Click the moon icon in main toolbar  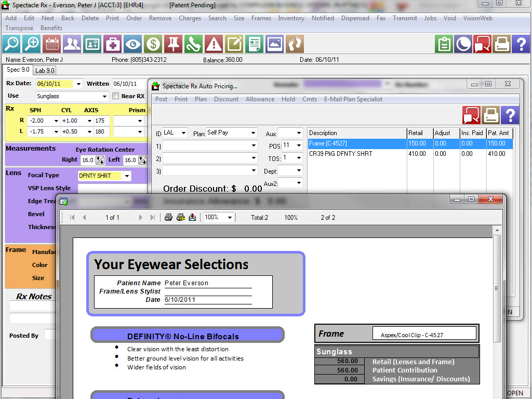coord(463,44)
